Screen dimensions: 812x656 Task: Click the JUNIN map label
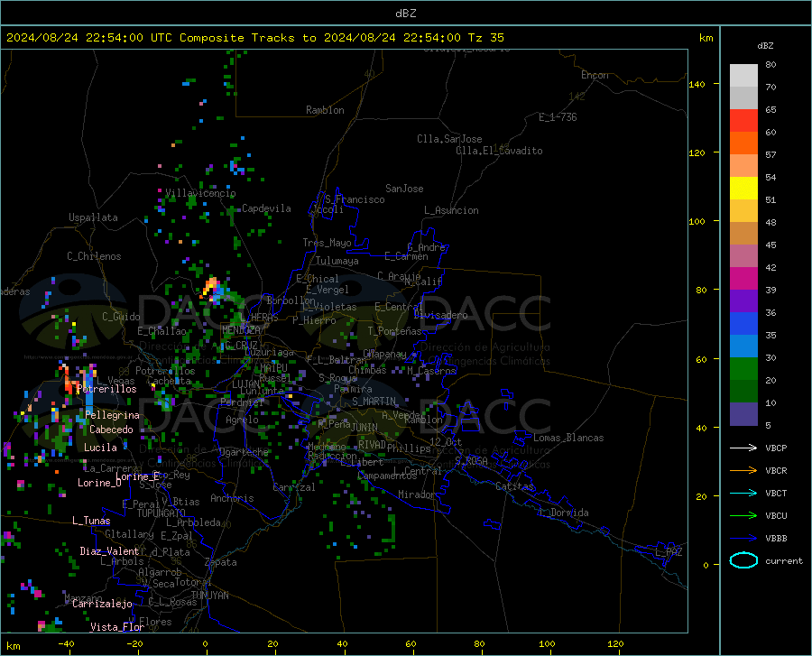[x=364, y=428]
